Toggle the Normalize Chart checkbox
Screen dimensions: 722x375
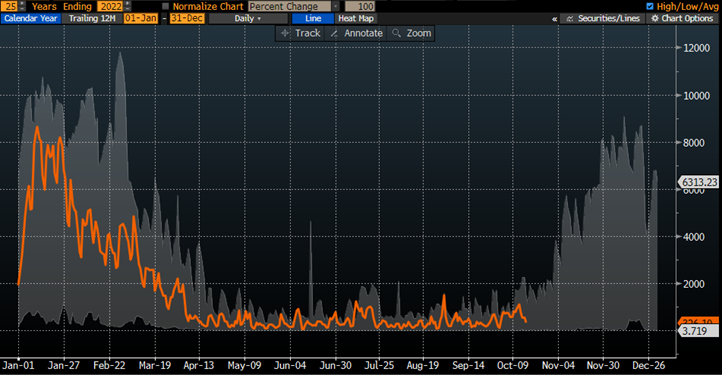166,6
